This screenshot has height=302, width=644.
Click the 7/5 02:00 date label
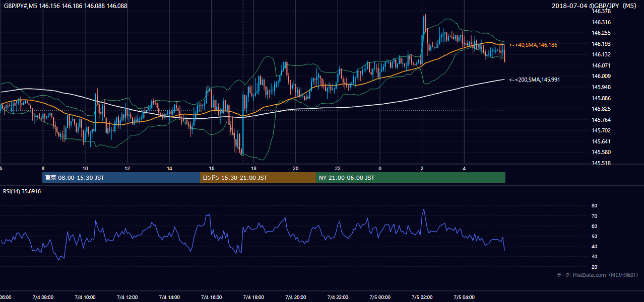pos(422,297)
